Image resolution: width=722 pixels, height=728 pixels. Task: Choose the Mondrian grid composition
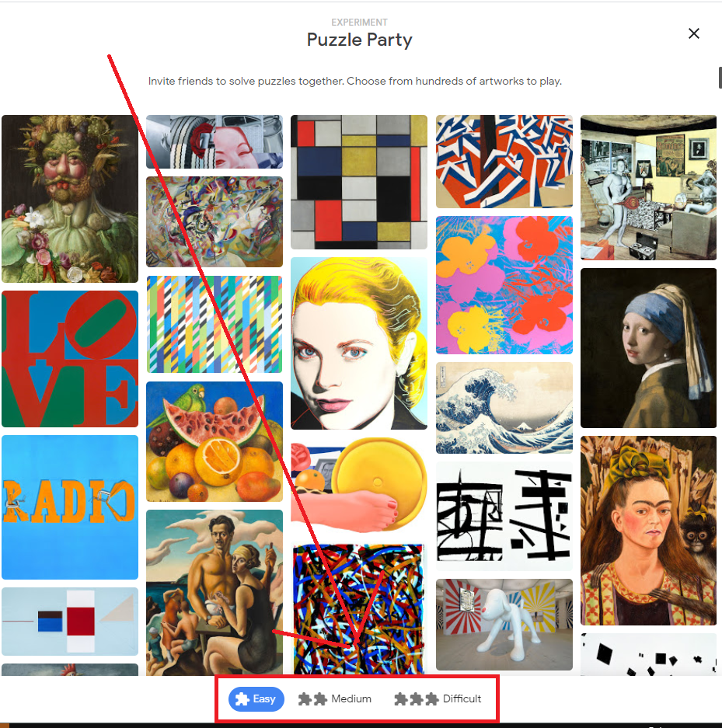(x=359, y=182)
